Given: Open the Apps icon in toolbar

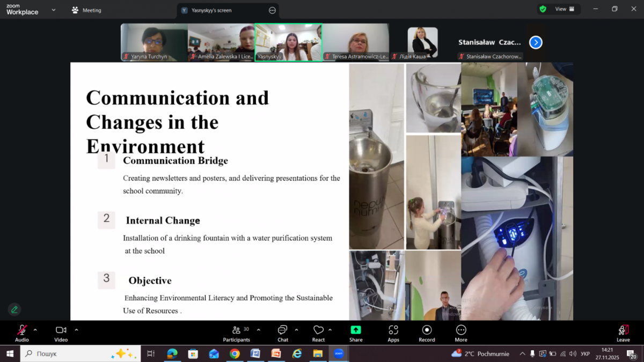Looking at the screenshot, I should [x=393, y=330].
